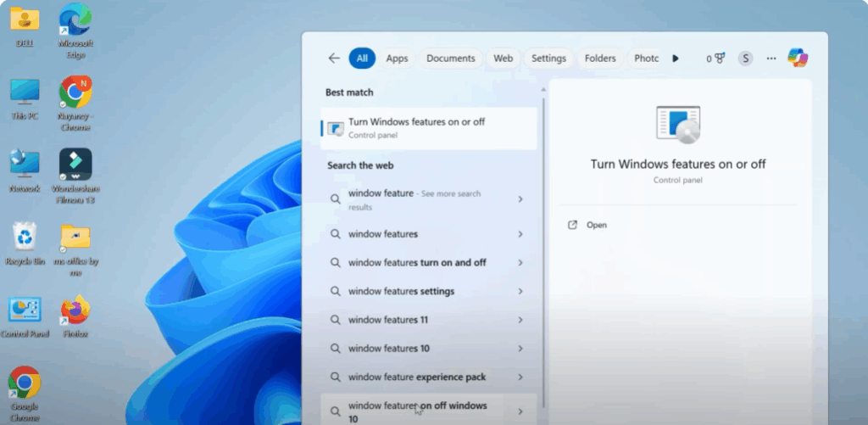Select the All filter tab
Viewport: 868px width, 425px height.
(x=362, y=59)
